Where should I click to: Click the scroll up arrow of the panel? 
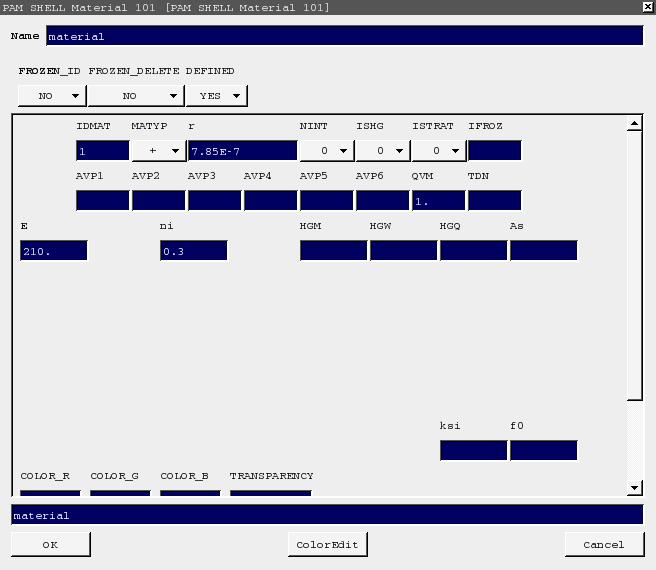tap(635, 123)
